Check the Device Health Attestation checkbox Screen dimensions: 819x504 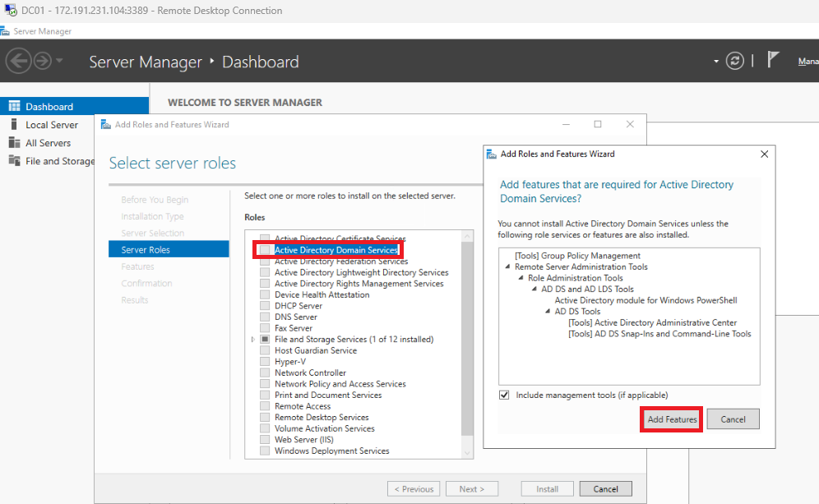click(x=265, y=294)
